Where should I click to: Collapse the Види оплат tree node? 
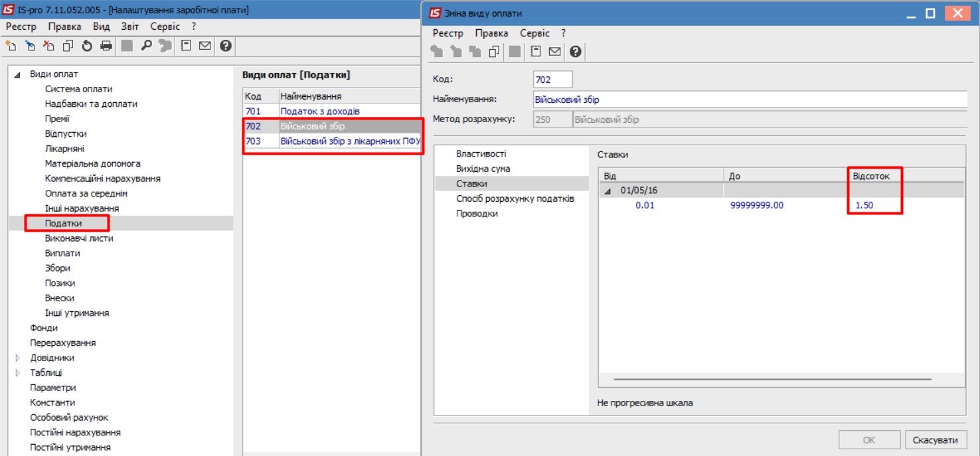pos(18,75)
